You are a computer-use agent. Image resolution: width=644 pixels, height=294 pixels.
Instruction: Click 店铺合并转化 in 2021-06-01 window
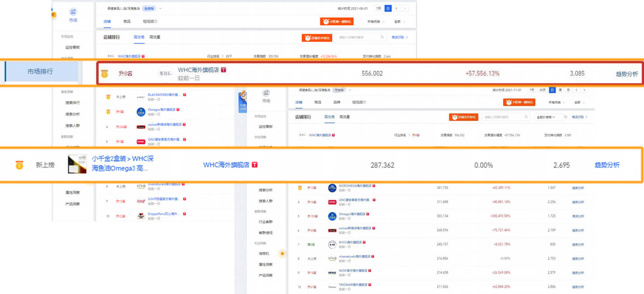point(317,38)
